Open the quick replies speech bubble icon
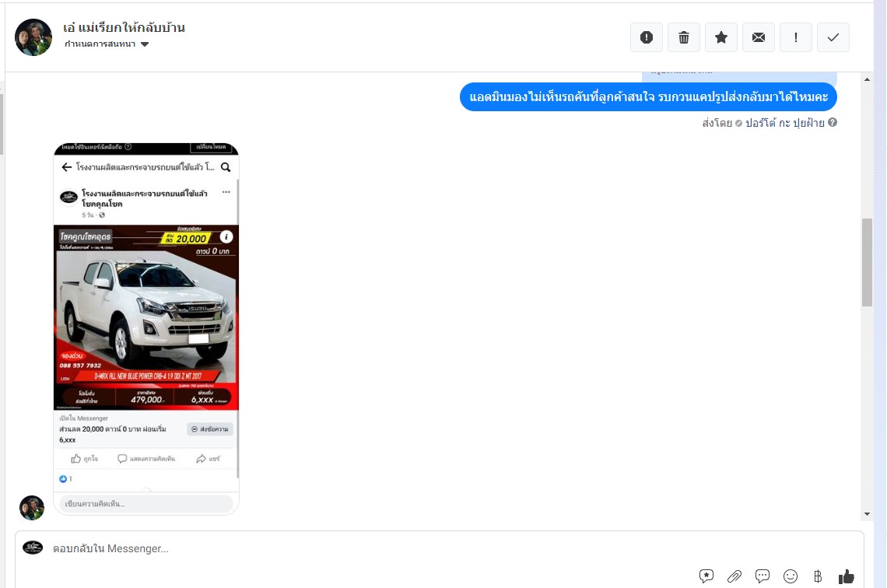The height and width of the screenshot is (588, 887). tap(762, 576)
